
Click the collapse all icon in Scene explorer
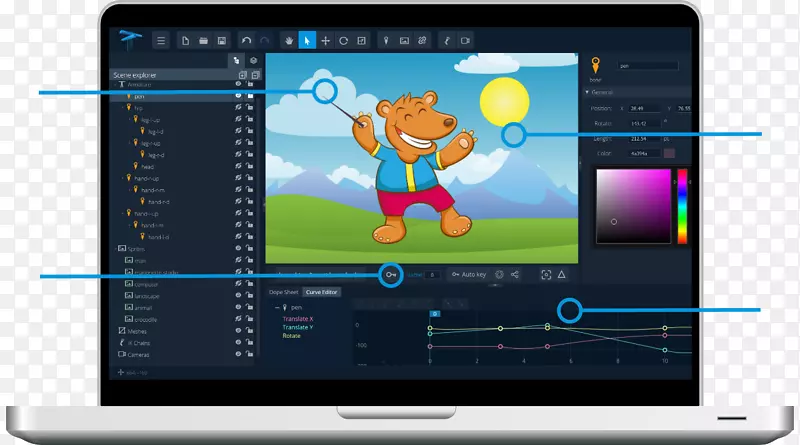point(256,75)
